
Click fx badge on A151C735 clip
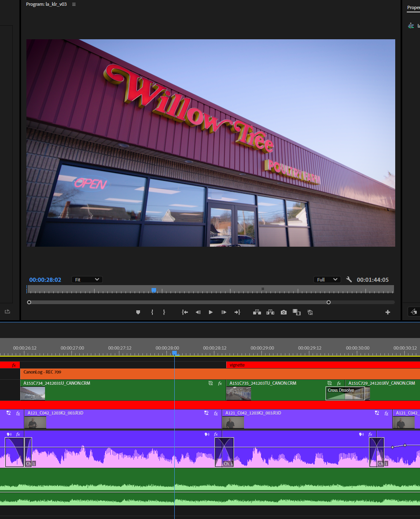point(339,383)
